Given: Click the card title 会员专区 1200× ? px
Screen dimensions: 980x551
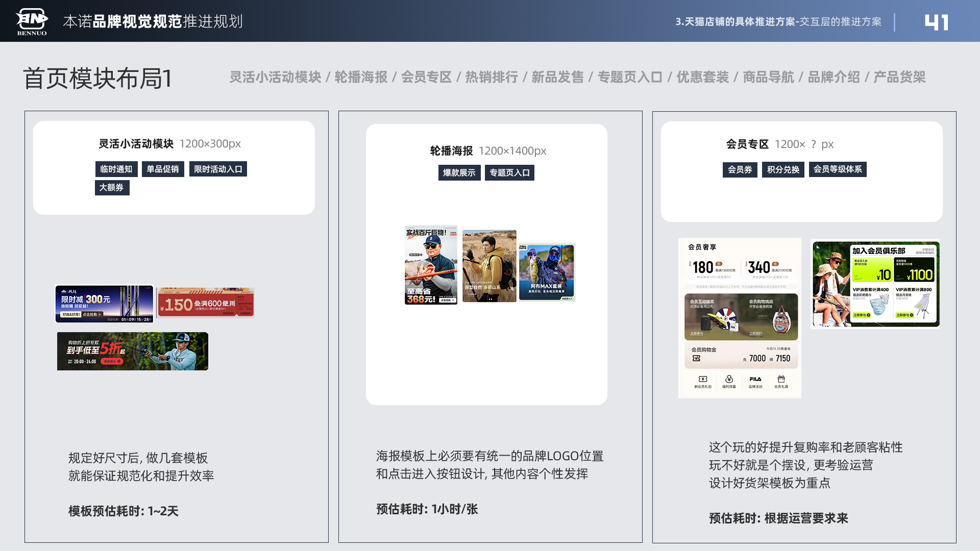Looking at the screenshot, I should (779, 144).
